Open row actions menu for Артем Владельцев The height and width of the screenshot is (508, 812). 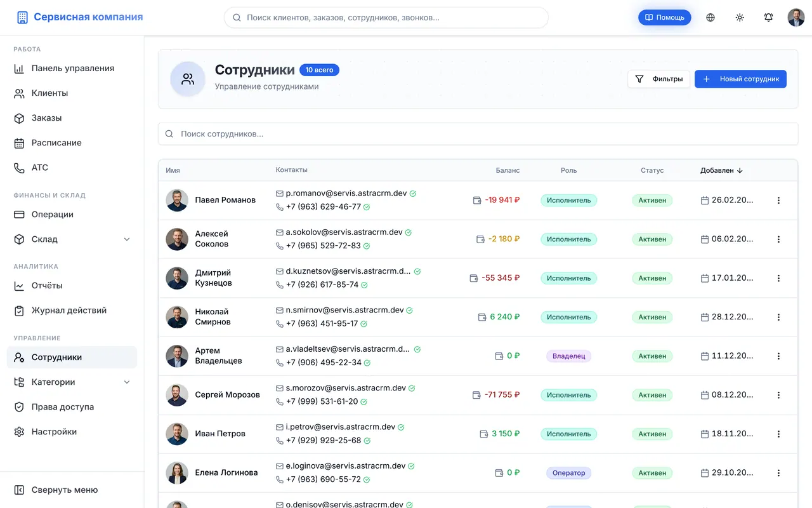pos(778,356)
